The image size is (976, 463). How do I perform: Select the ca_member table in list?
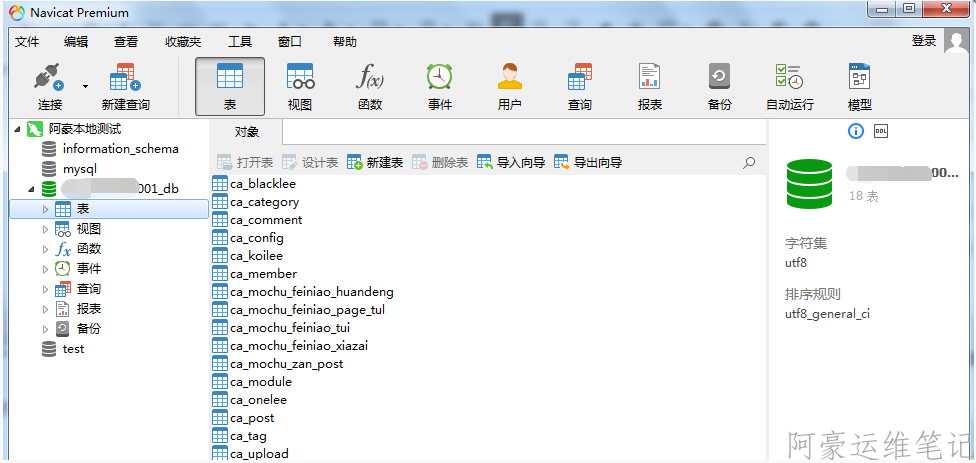(263, 274)
